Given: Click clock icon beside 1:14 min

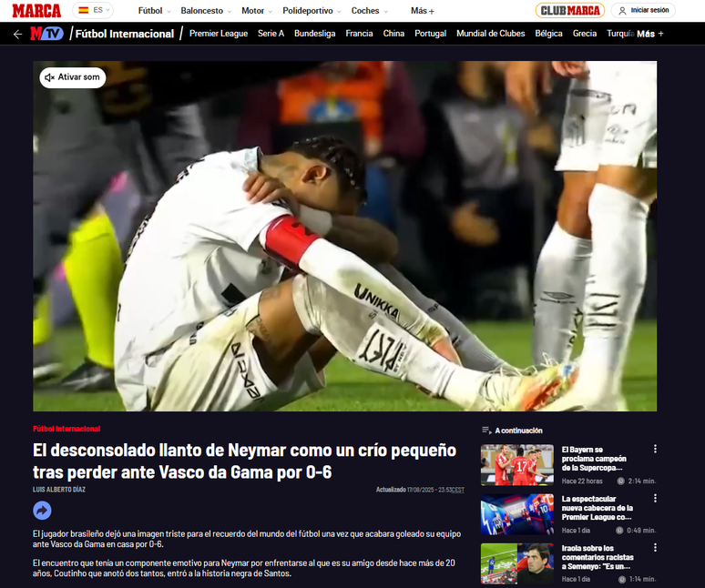Looking at the screenshot, I should (x=622, y=580).
